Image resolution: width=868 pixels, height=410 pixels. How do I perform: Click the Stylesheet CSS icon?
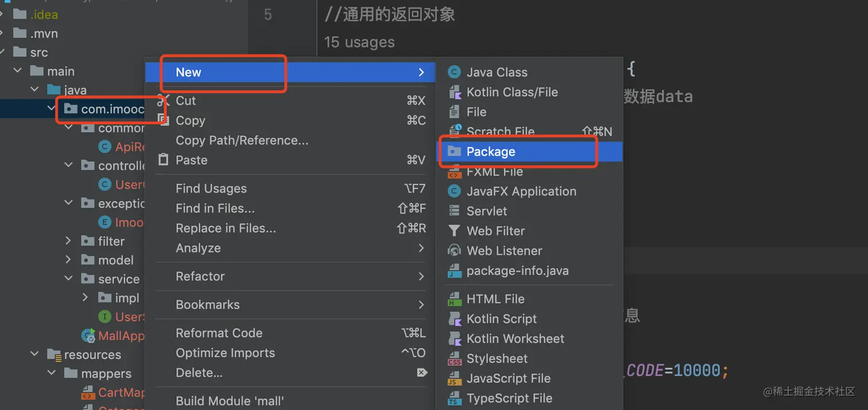point(455,359)
